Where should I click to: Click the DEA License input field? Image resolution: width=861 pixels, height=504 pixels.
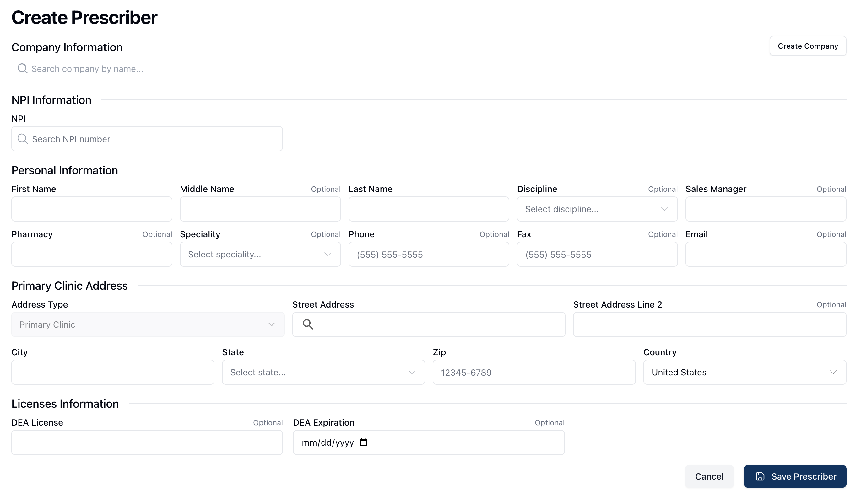click(147, 442)
